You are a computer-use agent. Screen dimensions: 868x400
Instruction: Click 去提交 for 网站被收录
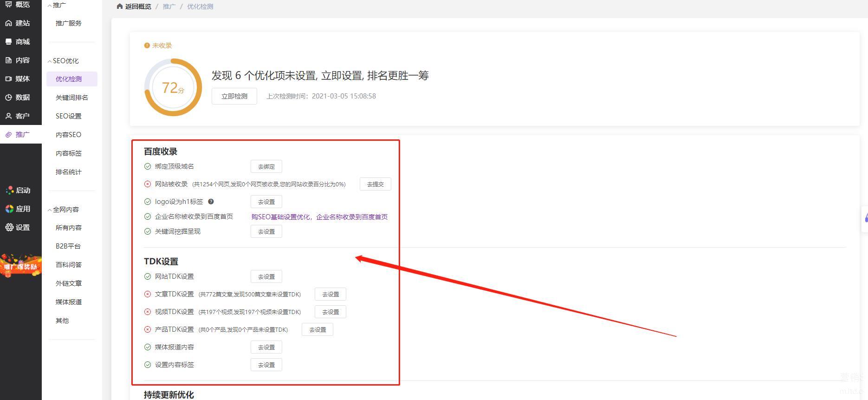click(375, 184)
